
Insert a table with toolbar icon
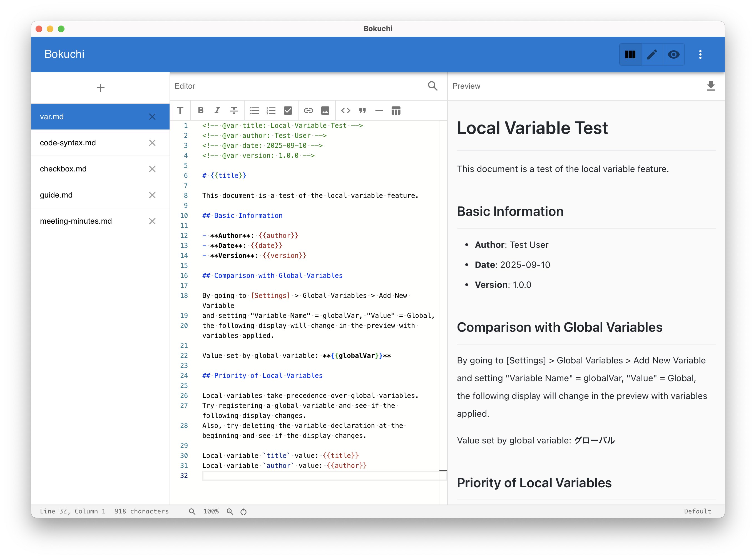coord(396,110)
